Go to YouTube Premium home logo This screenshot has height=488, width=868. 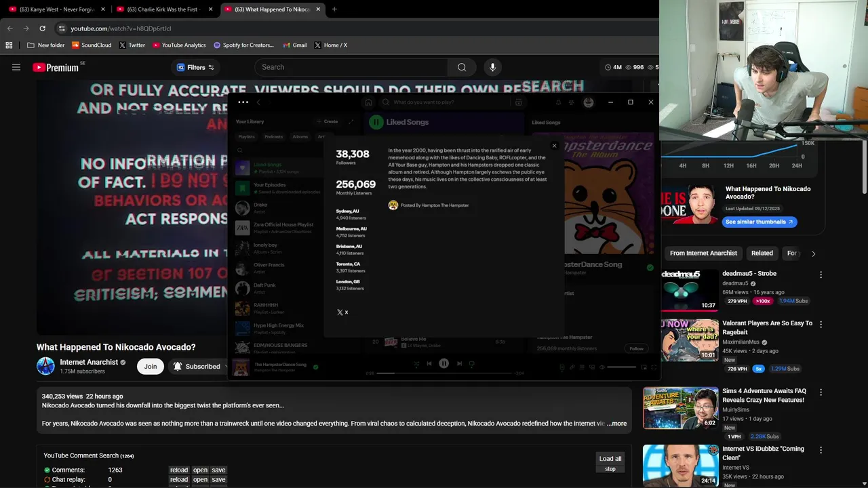click(x=56, y=67)
